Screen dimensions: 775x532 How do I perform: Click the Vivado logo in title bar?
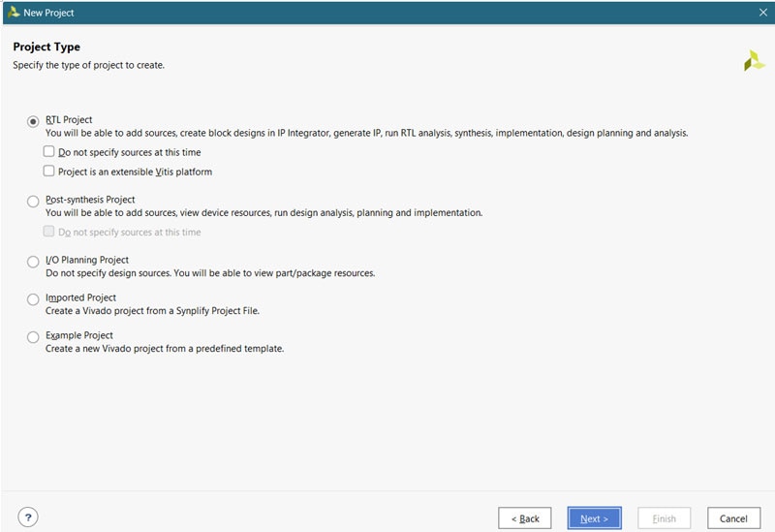click(14, 13)
